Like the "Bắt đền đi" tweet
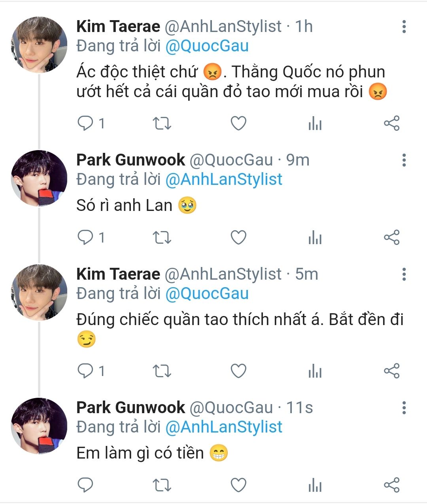Image resolution: width=427 pixels, height=504 pixels. [x=238, y=371]
